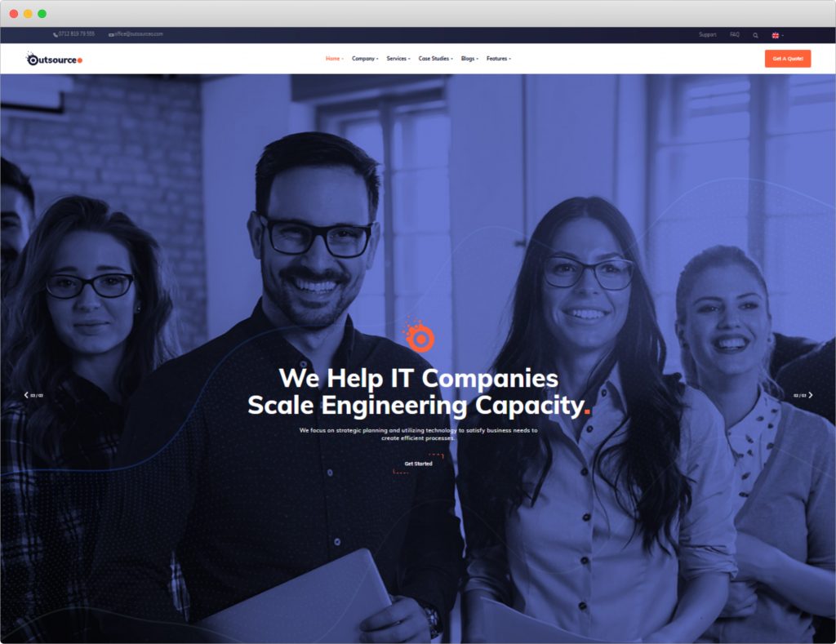Click the Get Started button
The image size is (836, 644).
click(419, 464)
